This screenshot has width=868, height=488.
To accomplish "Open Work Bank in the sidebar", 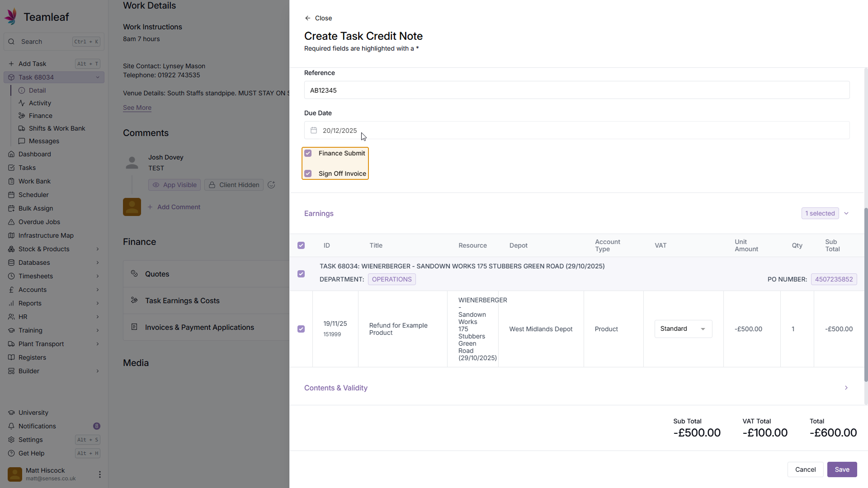I will [x=34, y=181].
